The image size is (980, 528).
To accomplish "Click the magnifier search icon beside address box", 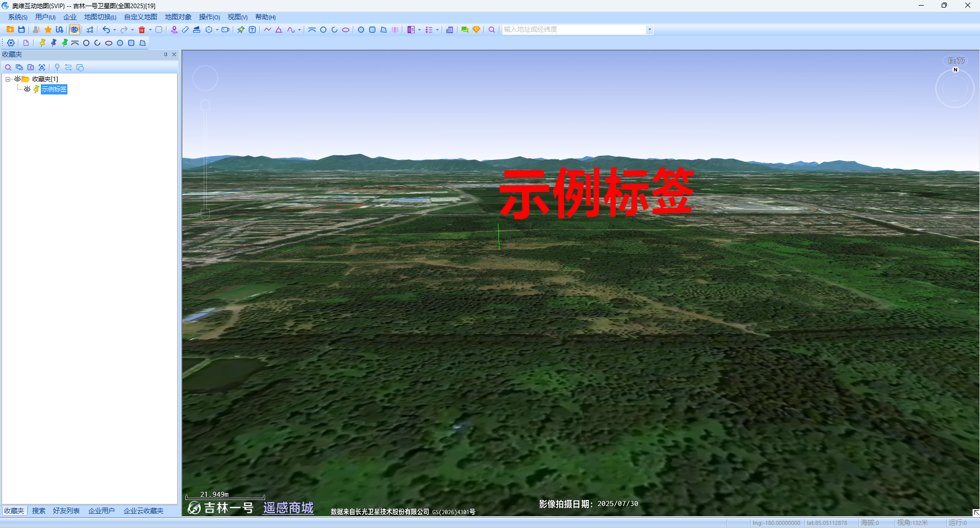I will 492,30.
